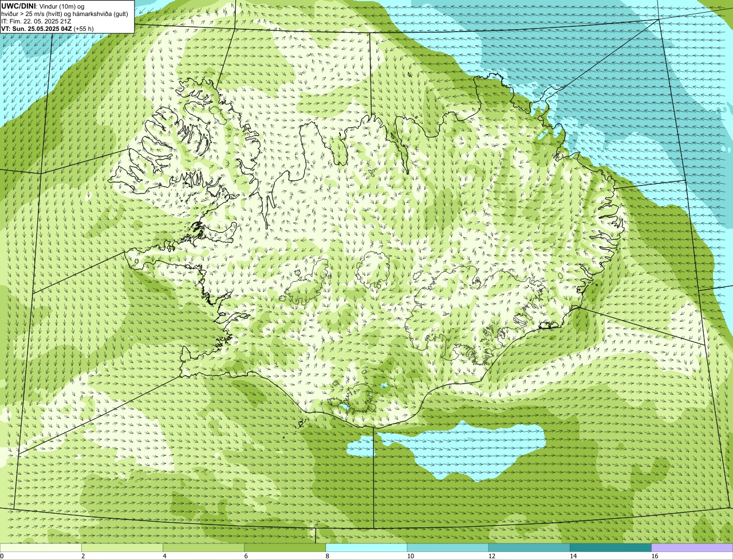Click the lavender legend swatch above 16 m/s

coord(692,548)
